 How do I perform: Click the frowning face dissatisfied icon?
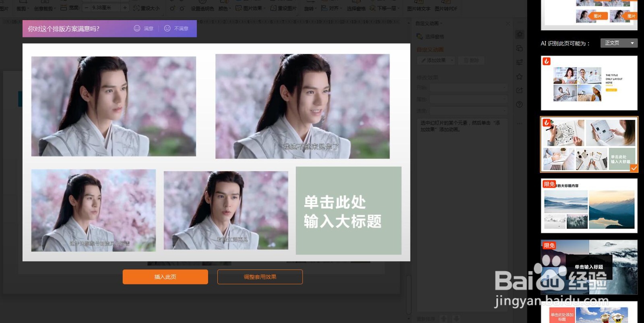[167, 29]
